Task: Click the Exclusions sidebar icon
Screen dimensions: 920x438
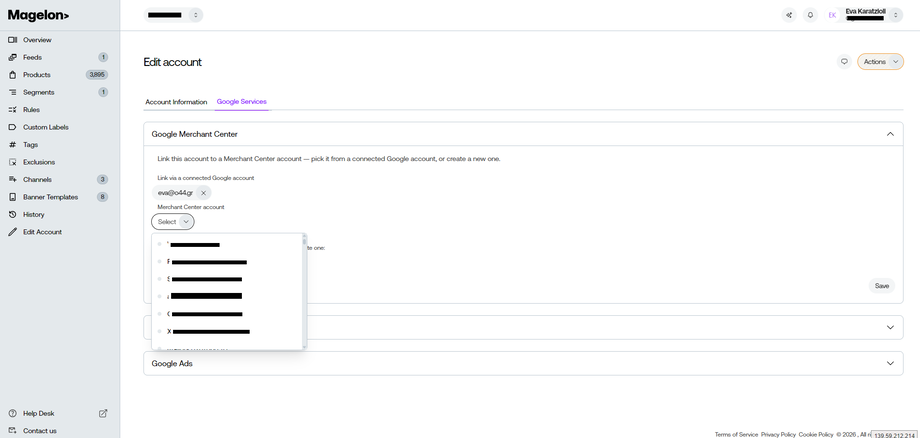Action: (13, 162)
